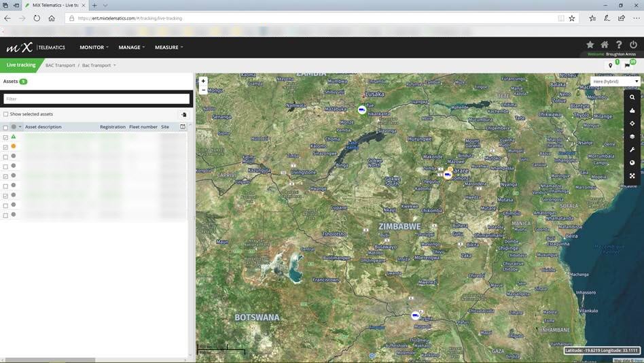Viewport: 644px width, 363px height.
Task: Zoom in on the map
Action: 203,81
